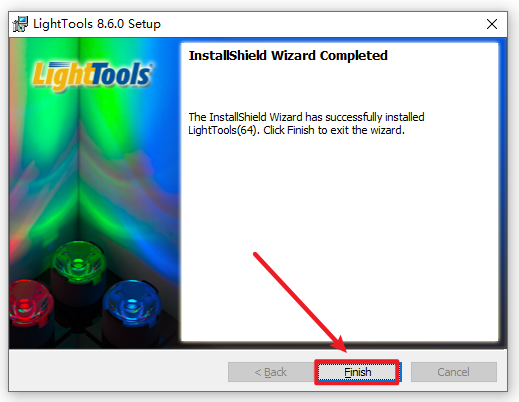The width and height of the screenshot is (519, 402).
Task: Click the "InstallShield Wizard Completed" heading
Action: [x=288, y=55]
